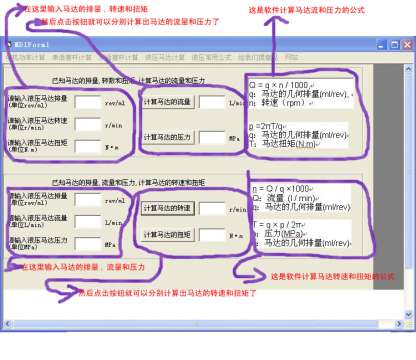Click the horizontal scrollbar left arrow
The width and height of the screenshot is (416, 360).
pyautogui.click(x=8, y=323)
